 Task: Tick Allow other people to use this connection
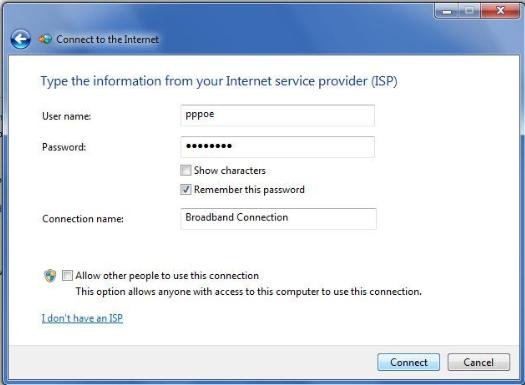tap(67, 276)
